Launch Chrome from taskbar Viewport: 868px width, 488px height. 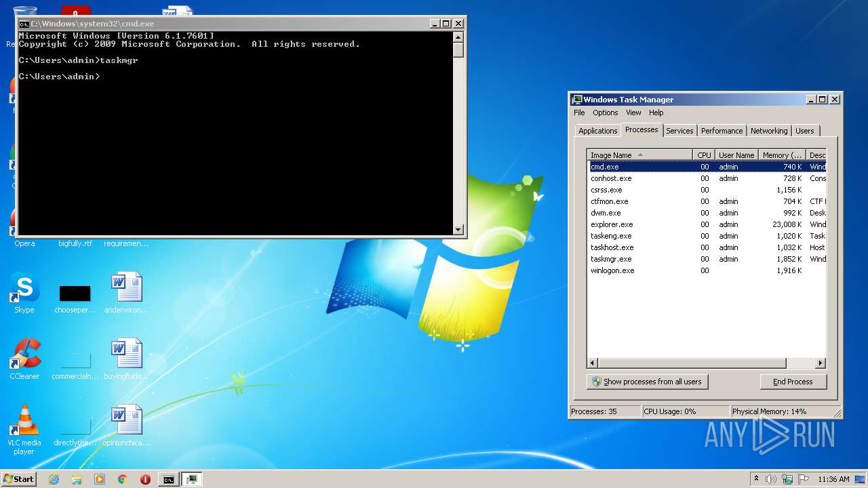pyautogui.click(x=123, y=479)
